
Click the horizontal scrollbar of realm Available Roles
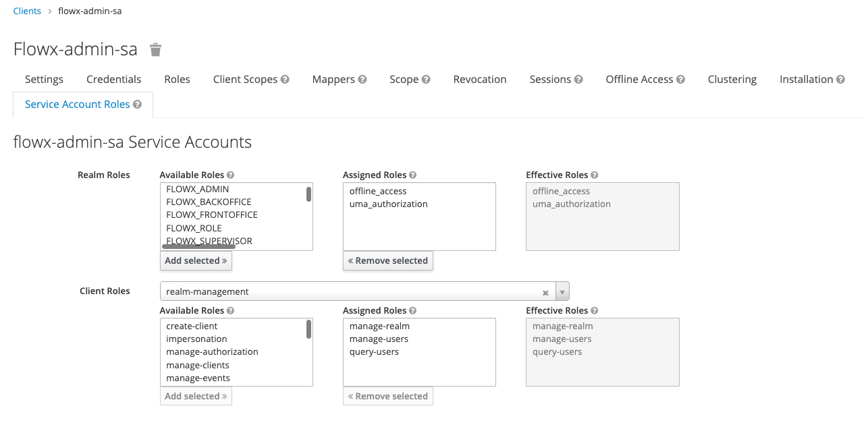(x=199, y=247)
